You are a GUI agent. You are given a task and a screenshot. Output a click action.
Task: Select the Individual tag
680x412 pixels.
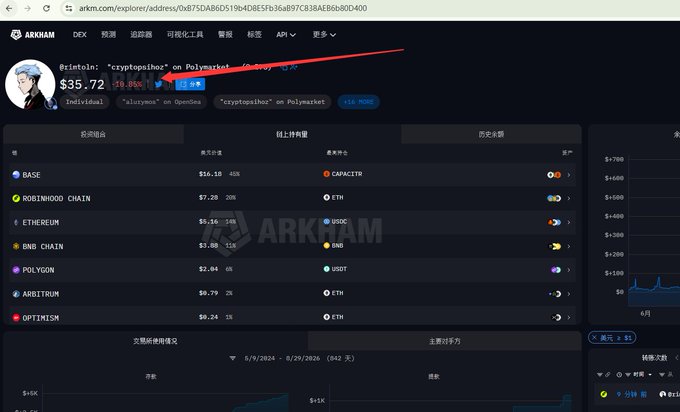tap(85, 102)
